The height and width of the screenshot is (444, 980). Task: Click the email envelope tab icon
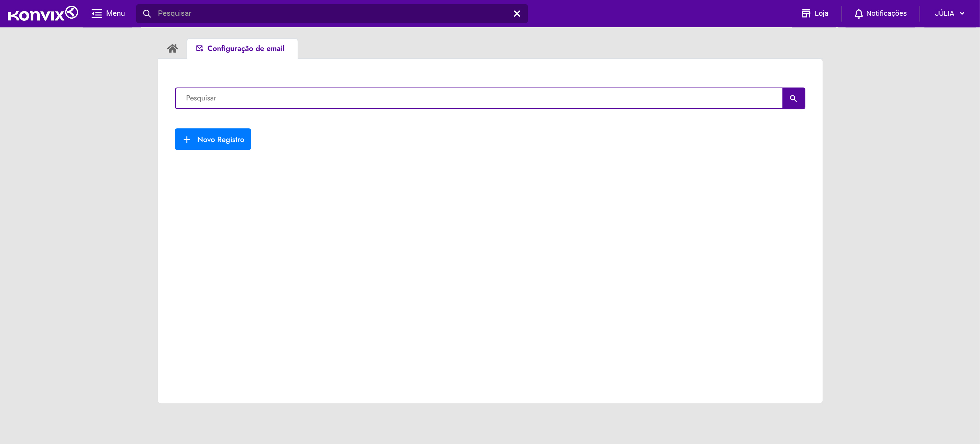(x=199, y=48)
